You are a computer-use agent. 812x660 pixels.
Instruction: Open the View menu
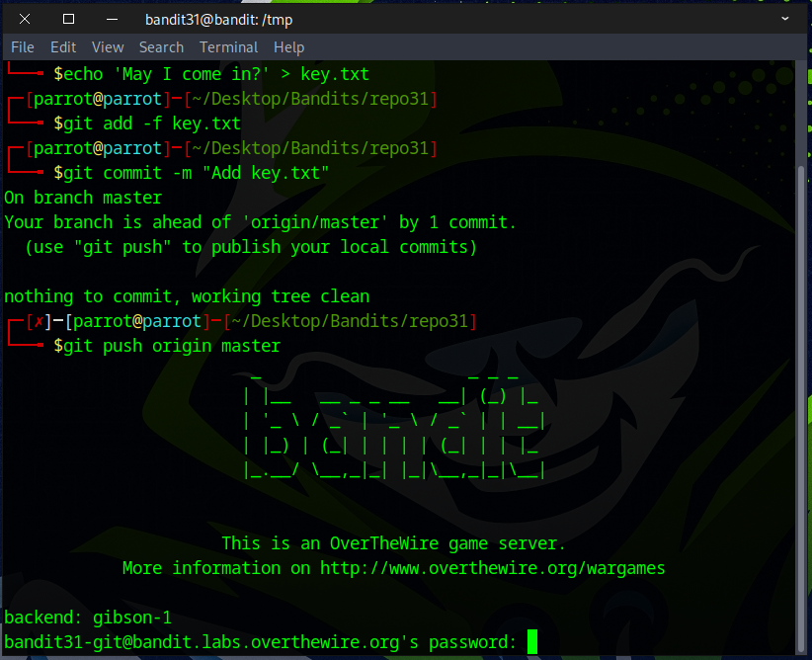coord(108,47)
